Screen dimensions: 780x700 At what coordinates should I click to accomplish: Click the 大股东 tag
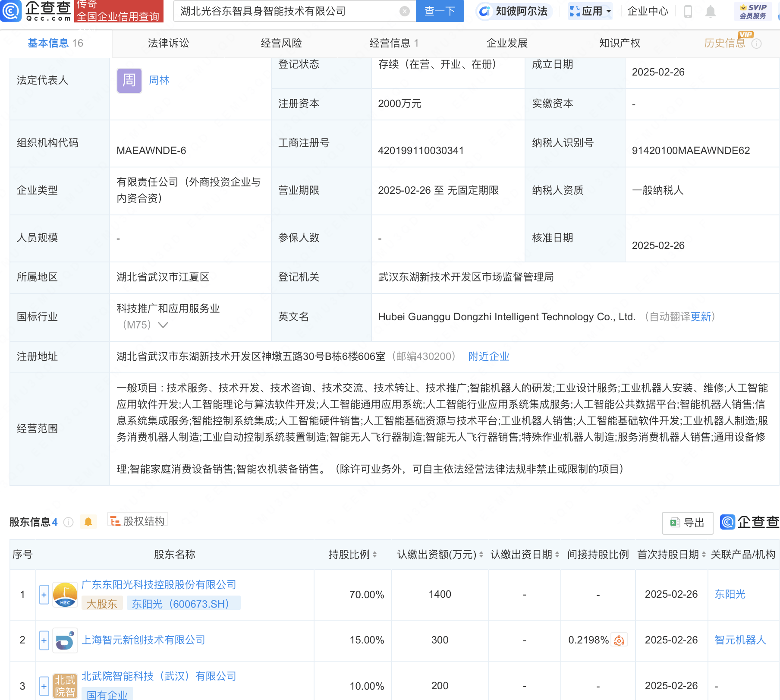(x=102, y=604)
